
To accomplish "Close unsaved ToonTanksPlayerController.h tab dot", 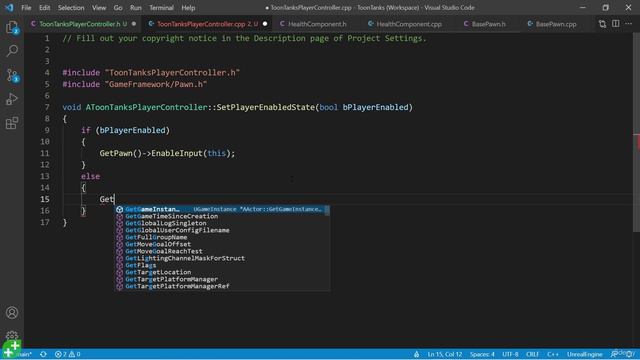I will 134,24.
